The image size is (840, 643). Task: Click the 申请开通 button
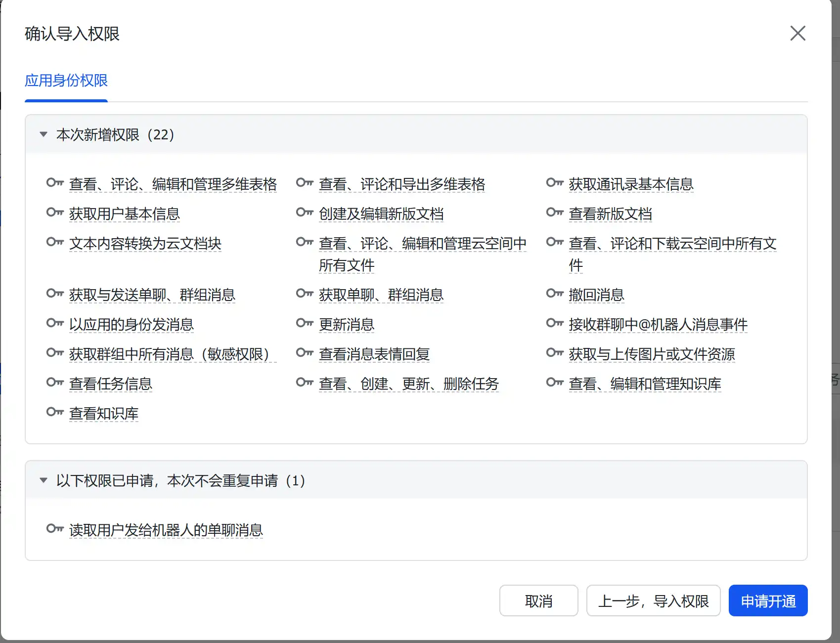click(768, 600)
